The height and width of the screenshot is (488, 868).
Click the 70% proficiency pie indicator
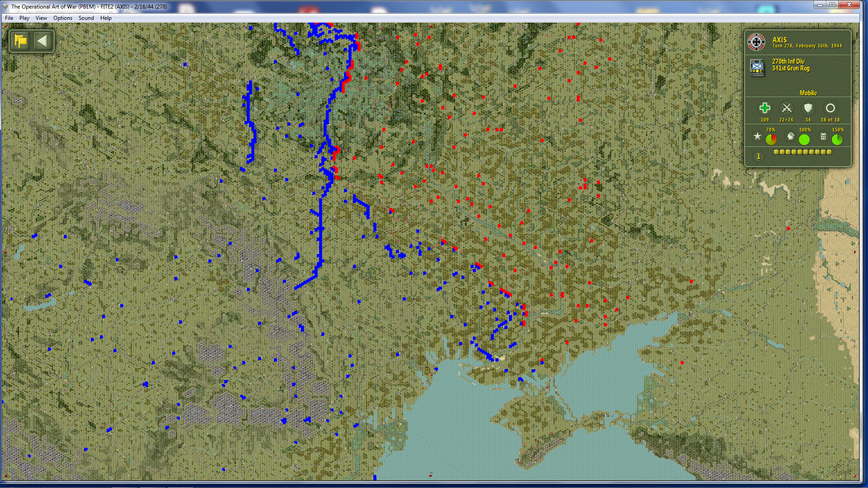pyautogui.click(x=771, y=139)
